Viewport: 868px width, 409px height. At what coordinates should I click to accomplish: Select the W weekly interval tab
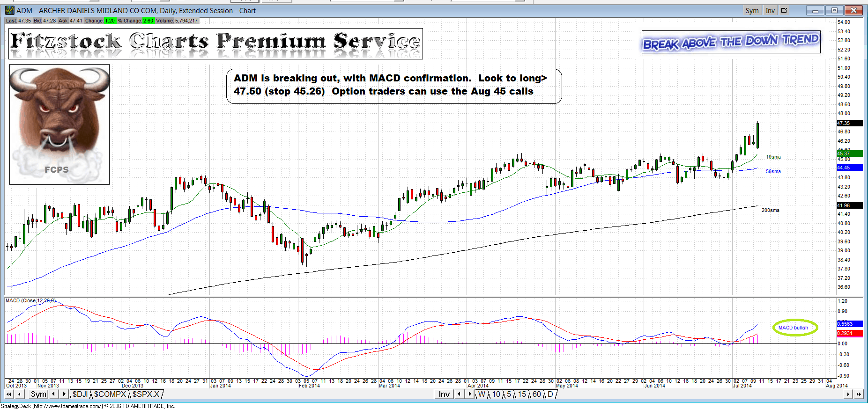482,394
